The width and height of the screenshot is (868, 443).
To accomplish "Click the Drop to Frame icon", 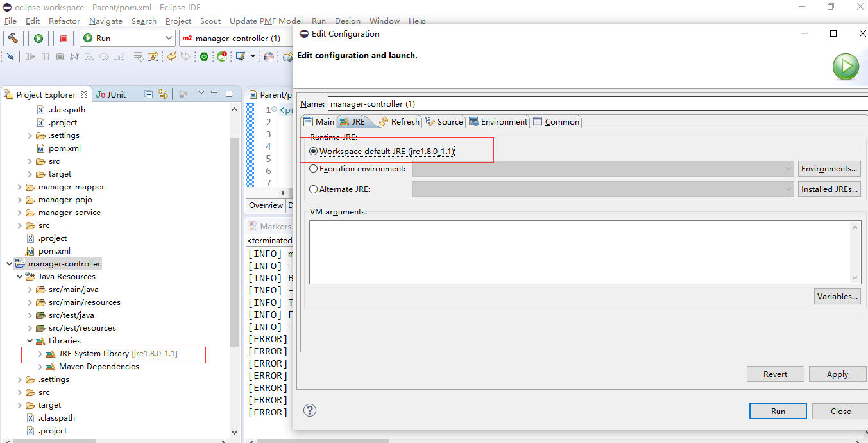I will click(139, 56).
